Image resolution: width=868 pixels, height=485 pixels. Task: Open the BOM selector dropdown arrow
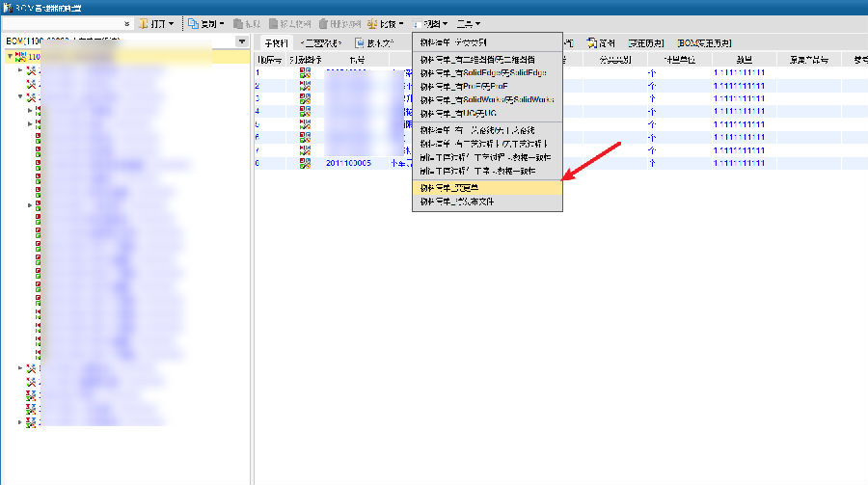pos(242,41)
